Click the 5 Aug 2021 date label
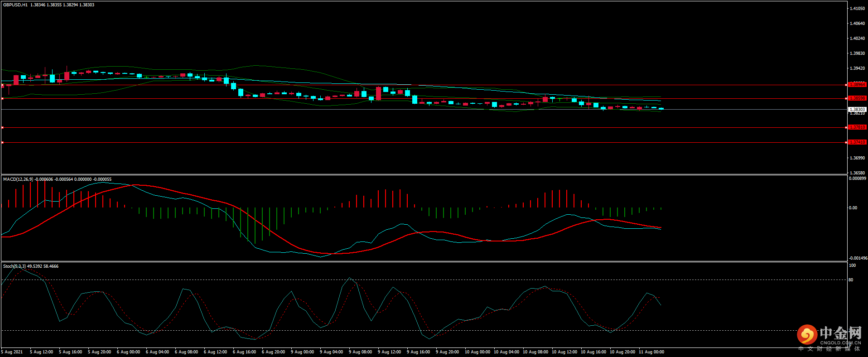Screen dimensions: 868x357 (x=12, y=352)
